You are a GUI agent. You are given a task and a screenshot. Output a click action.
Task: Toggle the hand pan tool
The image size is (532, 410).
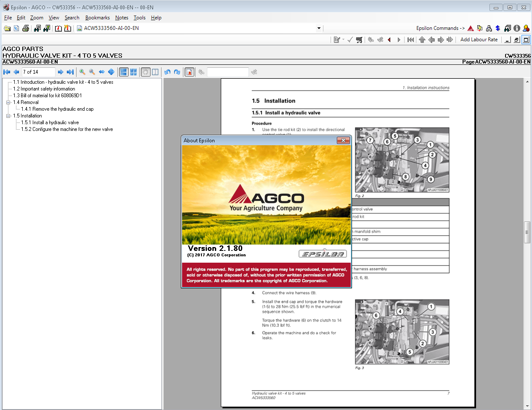[x=146, y=72]
